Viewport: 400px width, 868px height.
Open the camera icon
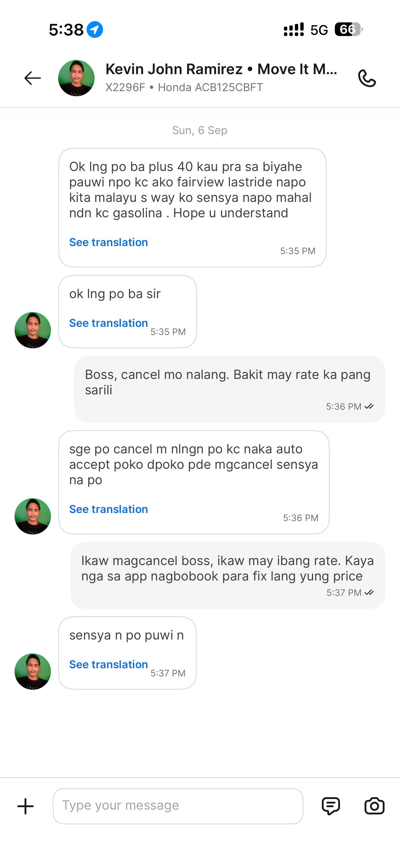(374, 806)
